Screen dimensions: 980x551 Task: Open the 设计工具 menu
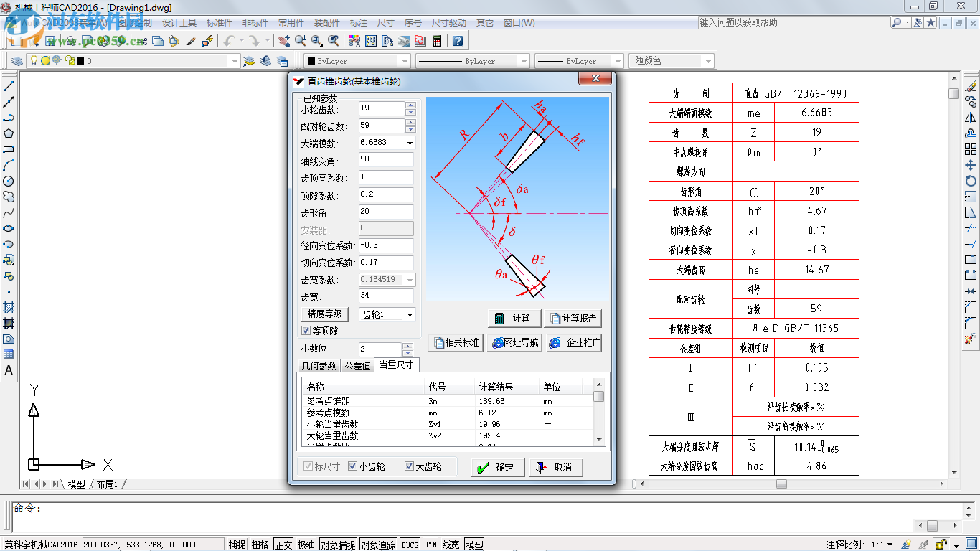[x=179, y=23]
